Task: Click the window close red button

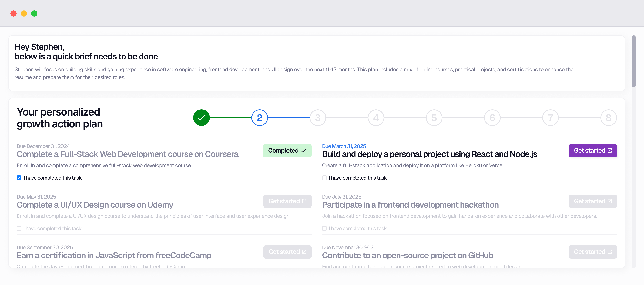Action: (14, 13)
